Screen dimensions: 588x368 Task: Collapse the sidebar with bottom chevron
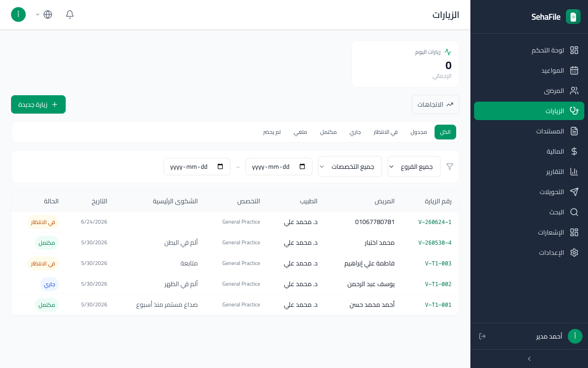[529, 359]
